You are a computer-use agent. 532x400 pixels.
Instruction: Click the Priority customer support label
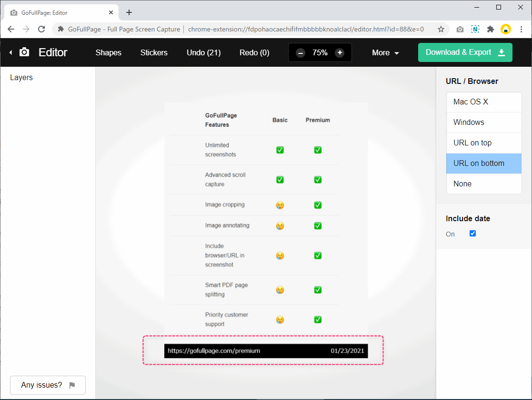[x=226, y=319]
